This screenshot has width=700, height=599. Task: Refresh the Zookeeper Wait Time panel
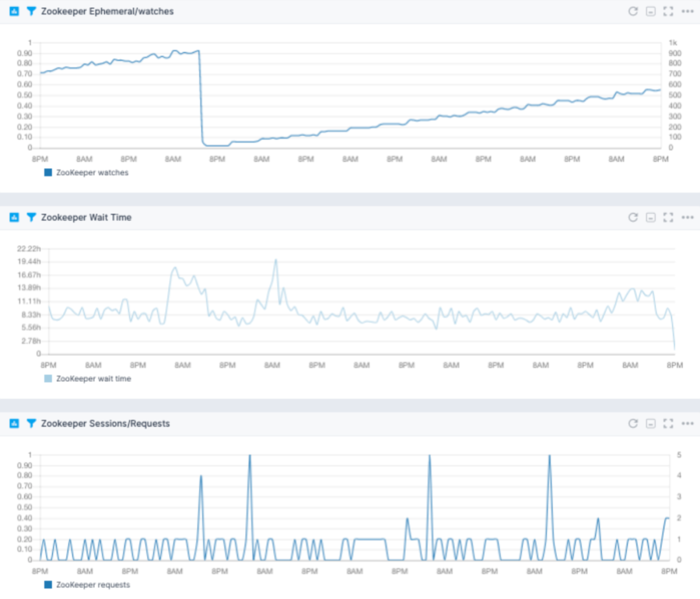tap(633, 217)
